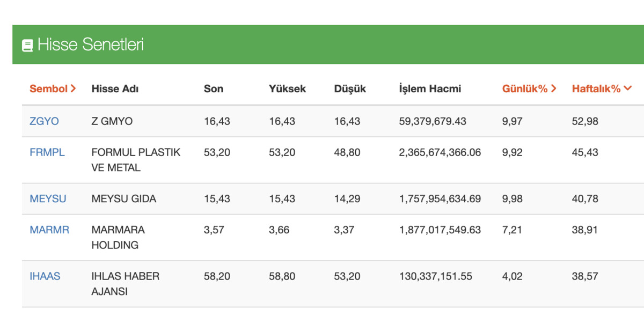644x309 pixels.
Task: Open the FRMPL stock link
Action: 47,152
